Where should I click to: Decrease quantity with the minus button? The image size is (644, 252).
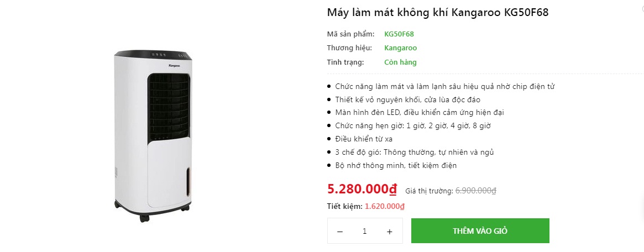pyautogui.click(x=340, y=232)
